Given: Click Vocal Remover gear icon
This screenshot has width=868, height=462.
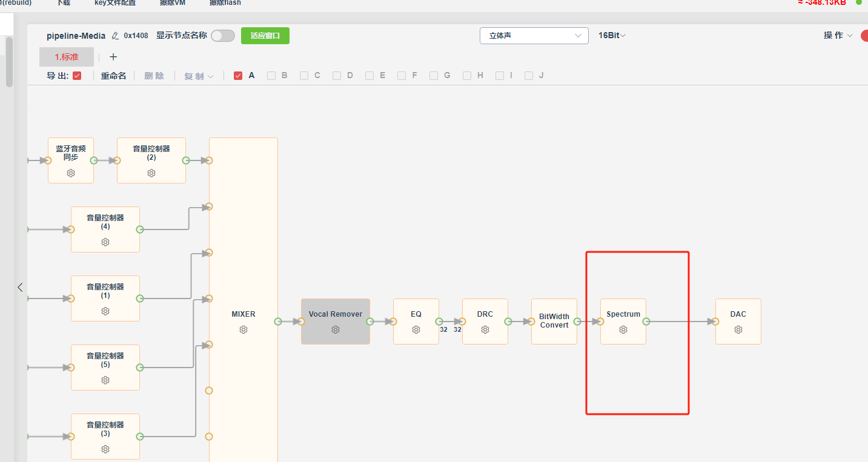Looking at the screenshot, I should click(x=336, y=330).
